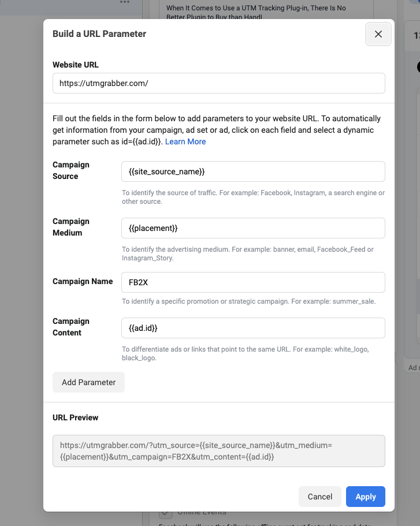The image size is (420, 526).
Task: Click the URL Preview heading
Action: 76,417
